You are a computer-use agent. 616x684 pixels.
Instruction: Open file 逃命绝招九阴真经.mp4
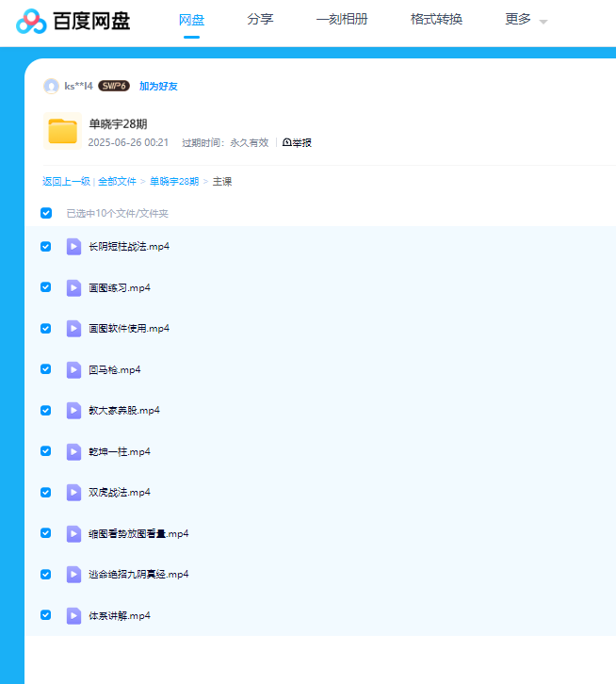[138, 575]
